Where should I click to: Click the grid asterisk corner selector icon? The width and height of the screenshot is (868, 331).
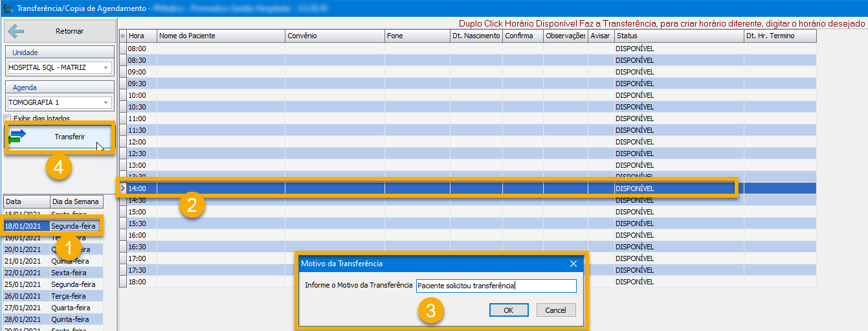click(x=122, y=36)
